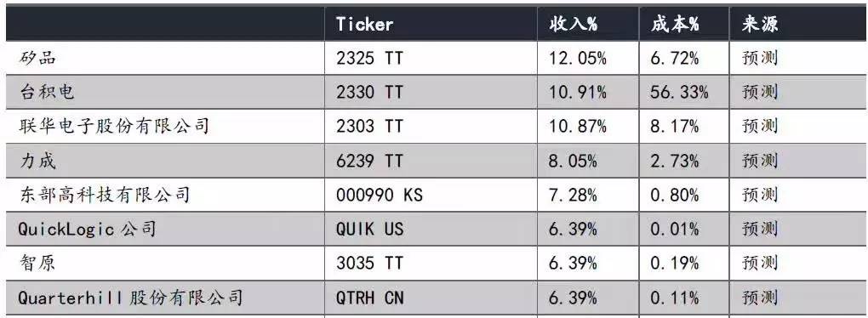The image size is (868, 318).
Task: Click the 矽品 company name cell
Action: [37, 58]
